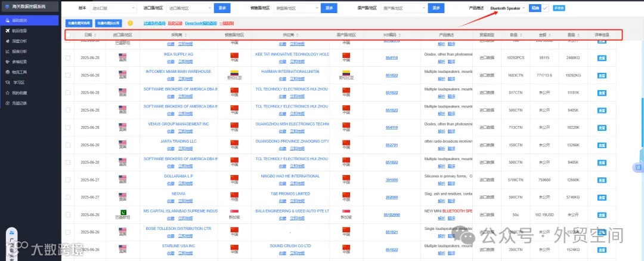Open supplier link HARMAN INTERNATIONALUNIT06
This screenshot has width=644, height=261.
[290, 71]
